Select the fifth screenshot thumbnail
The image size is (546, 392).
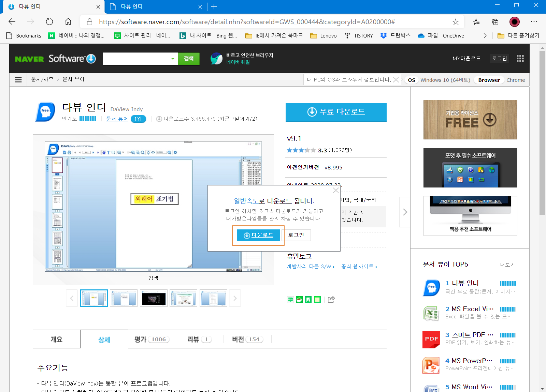(213, 298)
